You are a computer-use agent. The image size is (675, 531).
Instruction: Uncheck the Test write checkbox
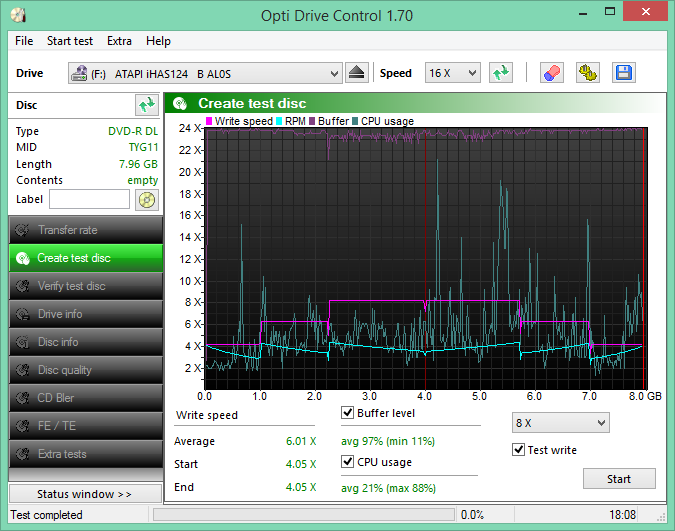(519, 450)
